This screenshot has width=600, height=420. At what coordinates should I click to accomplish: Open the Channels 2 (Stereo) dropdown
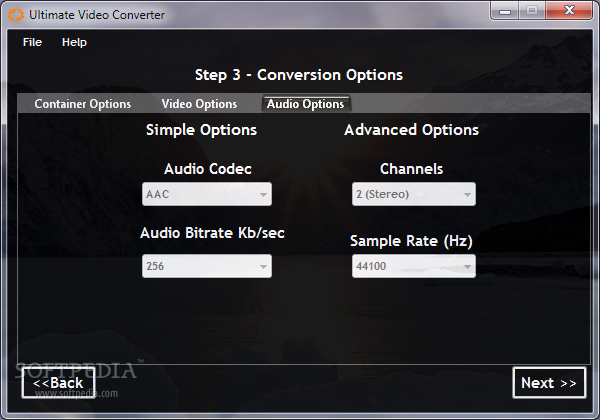point(414,194)
